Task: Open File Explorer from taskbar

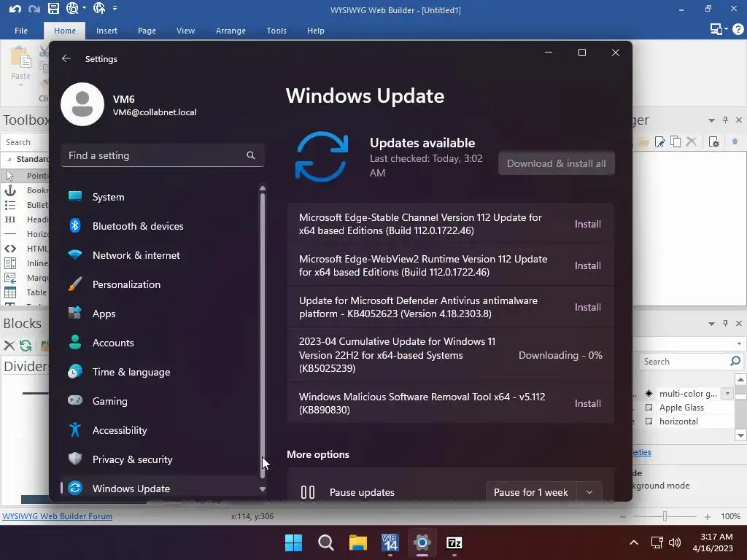Action: coord(357,542)
